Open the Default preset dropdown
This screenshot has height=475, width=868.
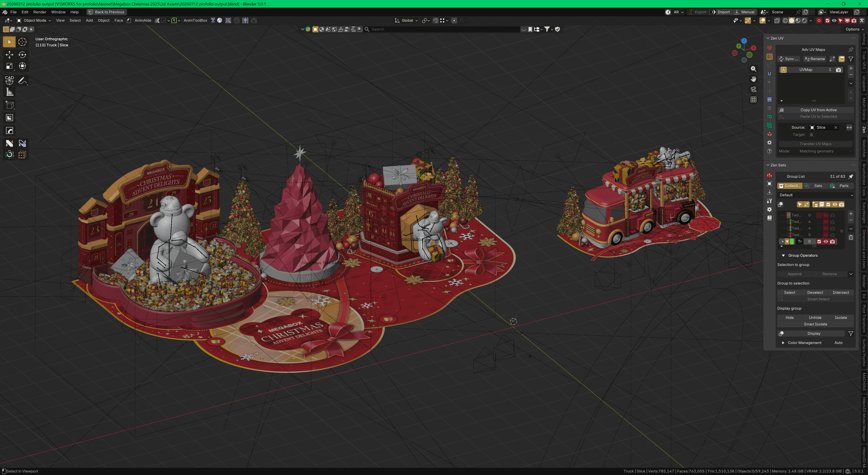click(x=815, y=195)
